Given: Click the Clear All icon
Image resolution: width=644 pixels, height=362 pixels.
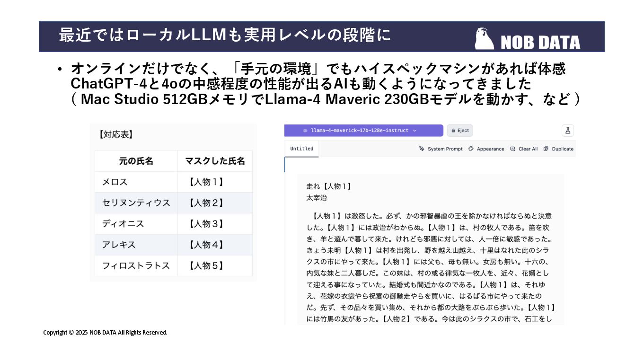Looking at the screenshot, I should (x=512, y=149).
